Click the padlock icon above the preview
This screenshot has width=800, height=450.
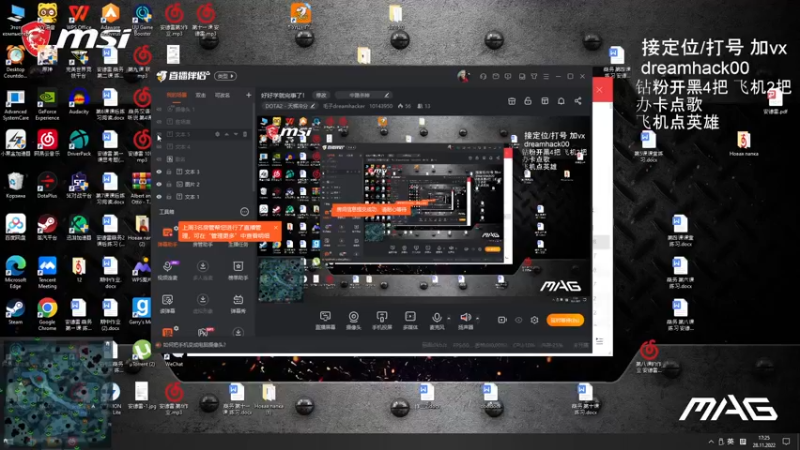(x=528, y=101)
